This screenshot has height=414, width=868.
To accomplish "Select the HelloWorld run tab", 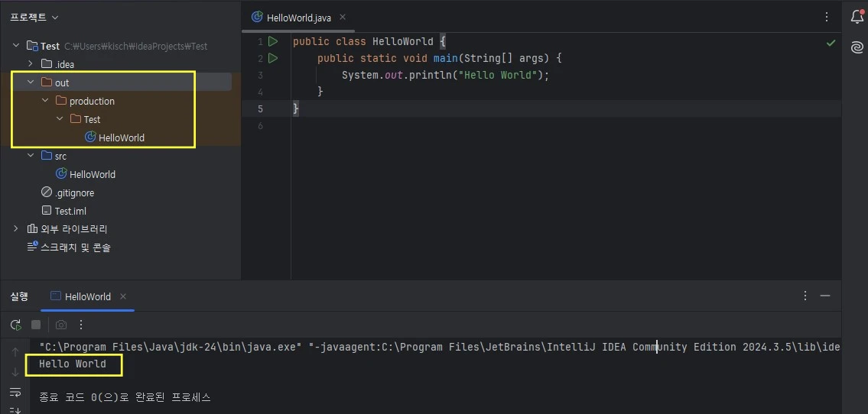I will [x=87, y=296].
